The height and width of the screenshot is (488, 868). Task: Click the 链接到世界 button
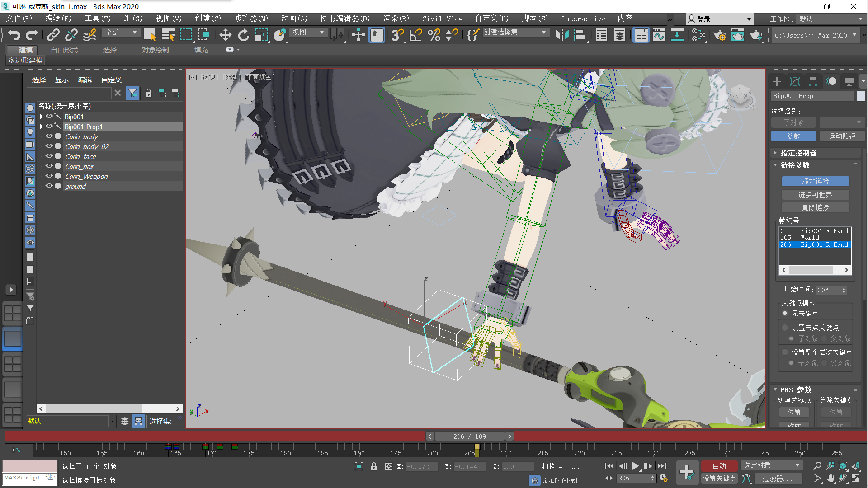(815, 195)
